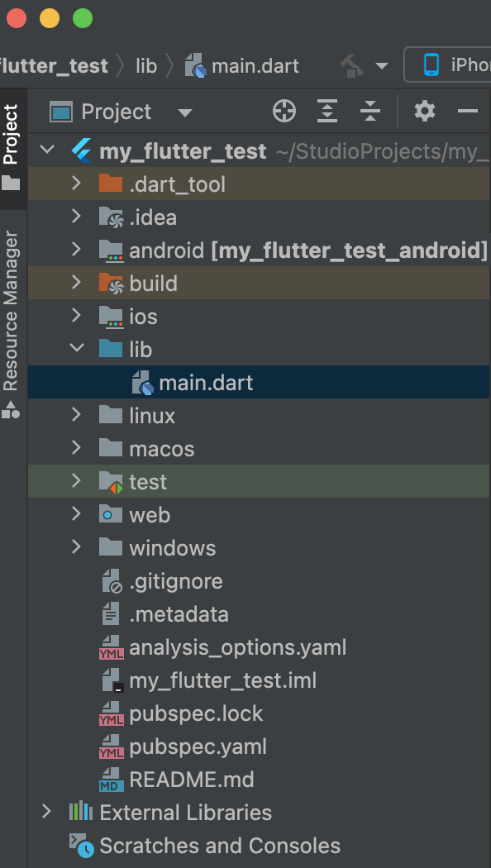Click the YML icon of analysis_options.yaml

click(112, 647)
